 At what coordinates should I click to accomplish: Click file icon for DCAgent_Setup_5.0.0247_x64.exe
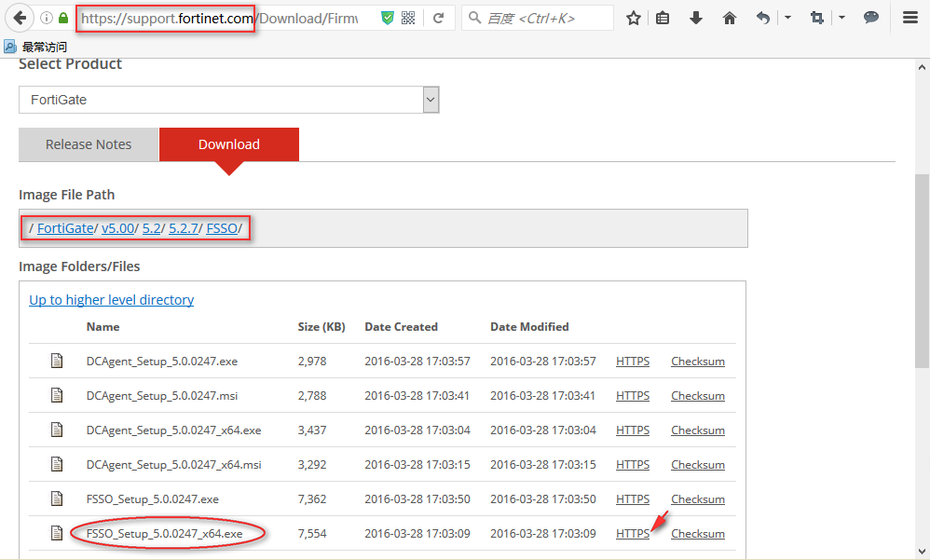57,430
